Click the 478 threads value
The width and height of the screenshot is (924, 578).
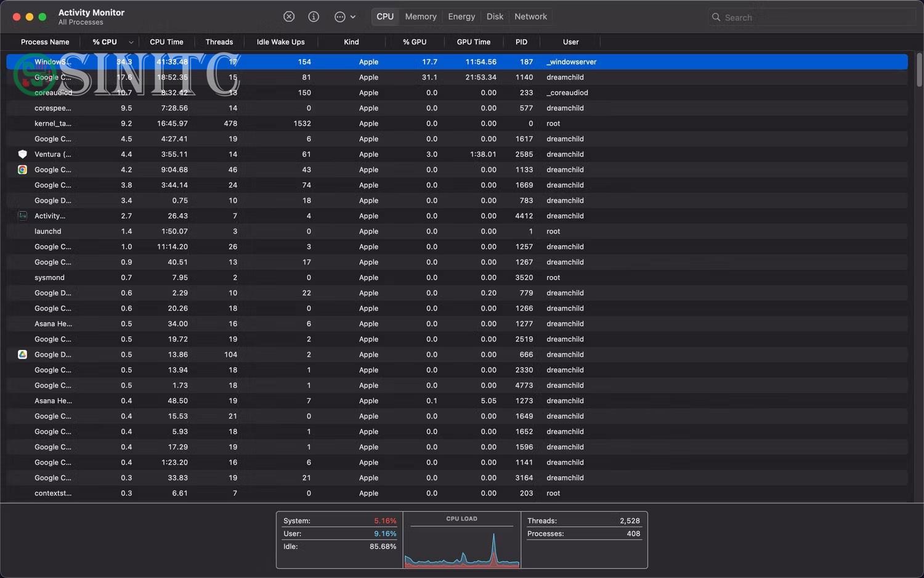click(x=230, y=123)
